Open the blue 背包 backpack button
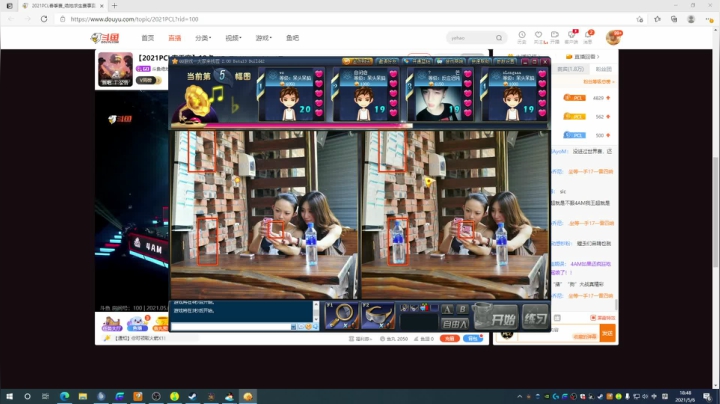This screenshot has width=720, height=404. pyautogui.click(x=472, y=338)
